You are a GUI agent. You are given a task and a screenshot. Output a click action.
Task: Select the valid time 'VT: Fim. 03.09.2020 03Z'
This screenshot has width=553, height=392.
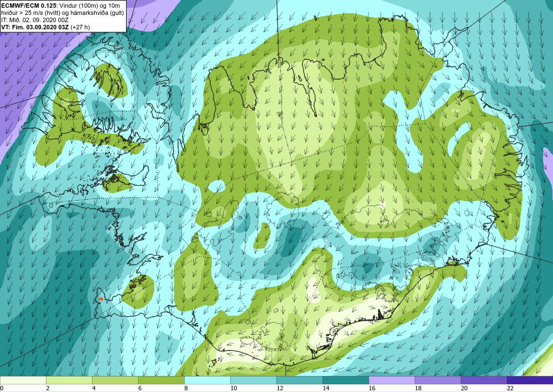(x=35, y=27)
